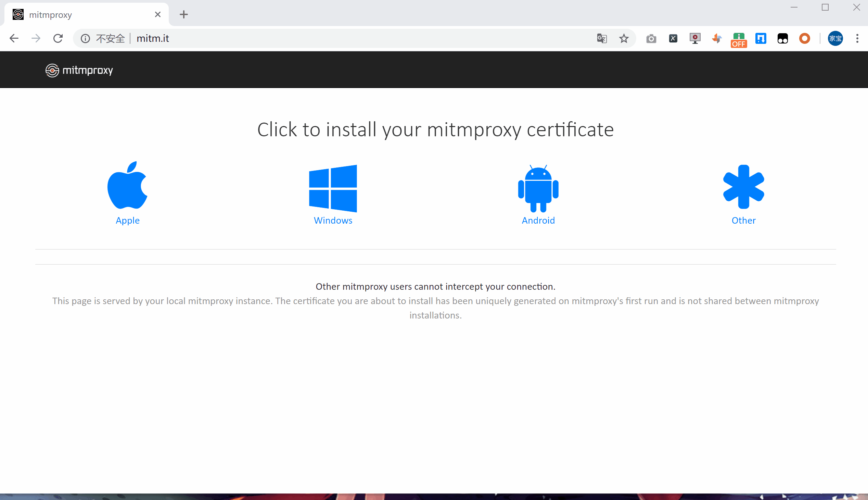
Task: Click the Apple logo icon
Action: [127, 186]
